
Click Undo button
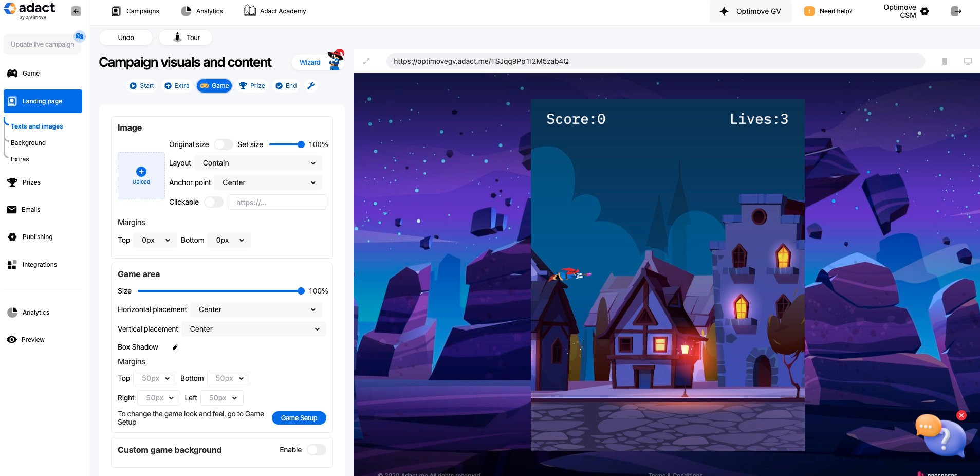(126, 38)
